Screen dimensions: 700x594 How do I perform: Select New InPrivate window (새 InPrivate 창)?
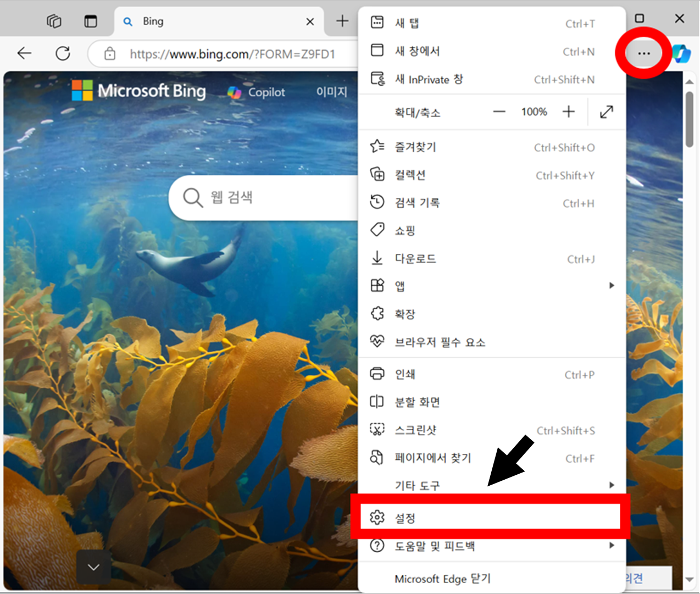tap(428, 79)
